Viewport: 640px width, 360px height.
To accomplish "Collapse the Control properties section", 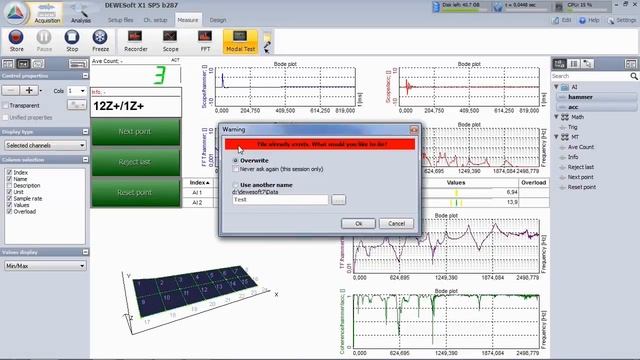I will tap(85, 76).
